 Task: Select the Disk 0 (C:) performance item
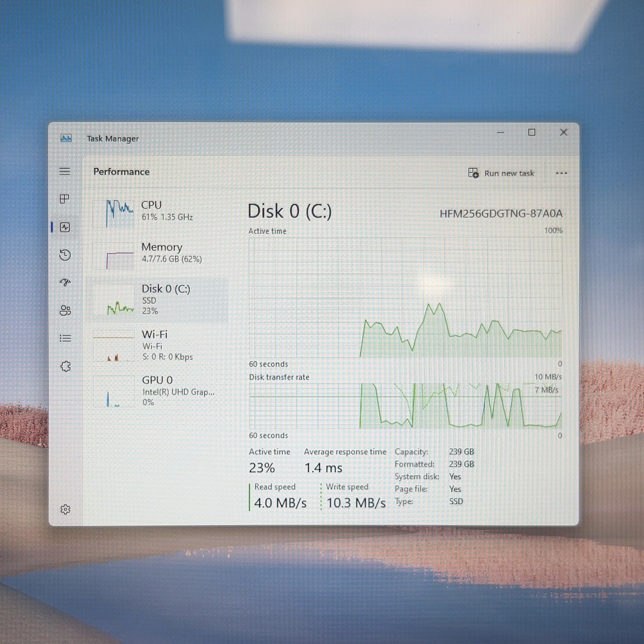(x=157, y=300)
